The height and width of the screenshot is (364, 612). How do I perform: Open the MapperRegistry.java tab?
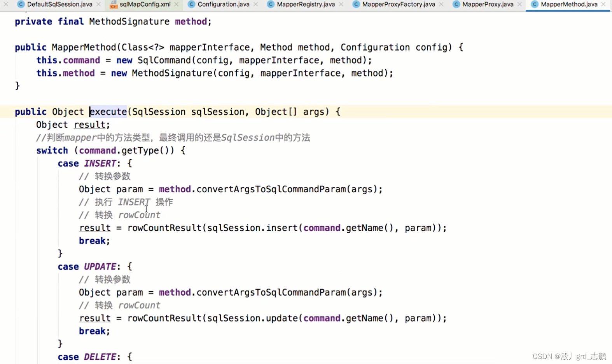click(x=306, y=4)
